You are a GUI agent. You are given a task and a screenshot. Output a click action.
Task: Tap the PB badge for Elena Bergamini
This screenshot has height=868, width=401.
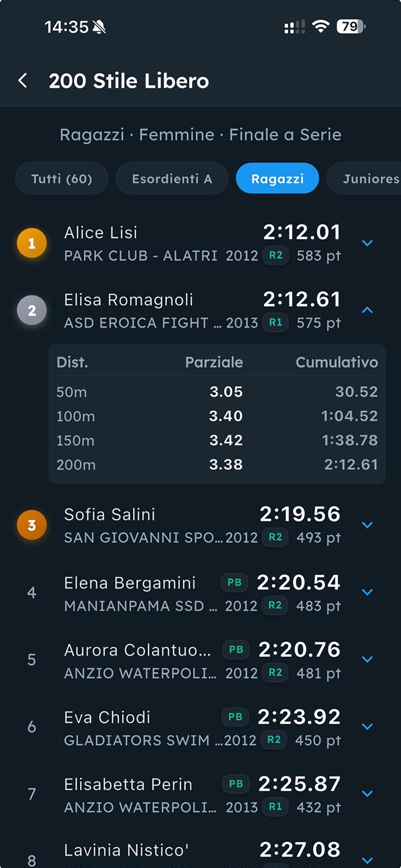(234, 582)
